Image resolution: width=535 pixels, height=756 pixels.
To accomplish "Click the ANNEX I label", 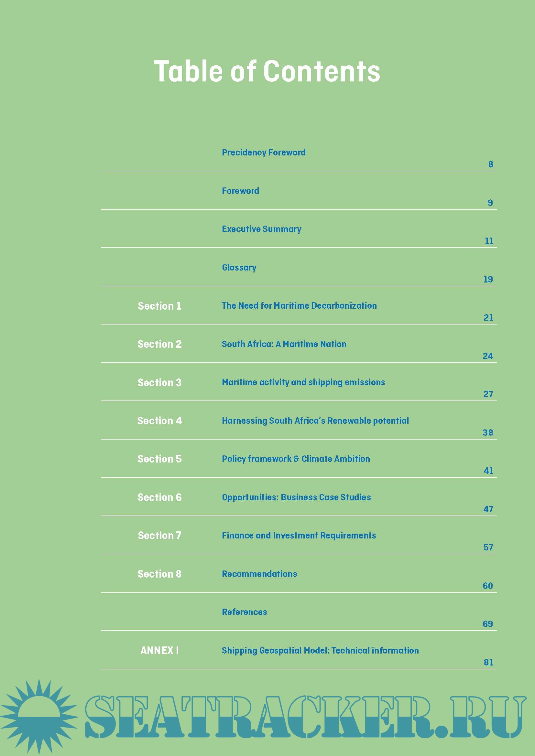I will pos(159,651).
